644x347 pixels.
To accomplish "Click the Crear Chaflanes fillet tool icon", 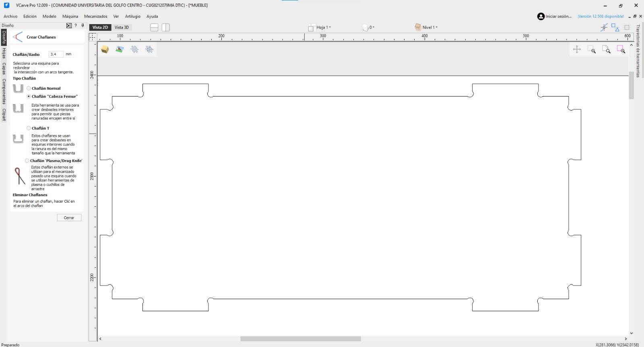I will click(18, 37).
